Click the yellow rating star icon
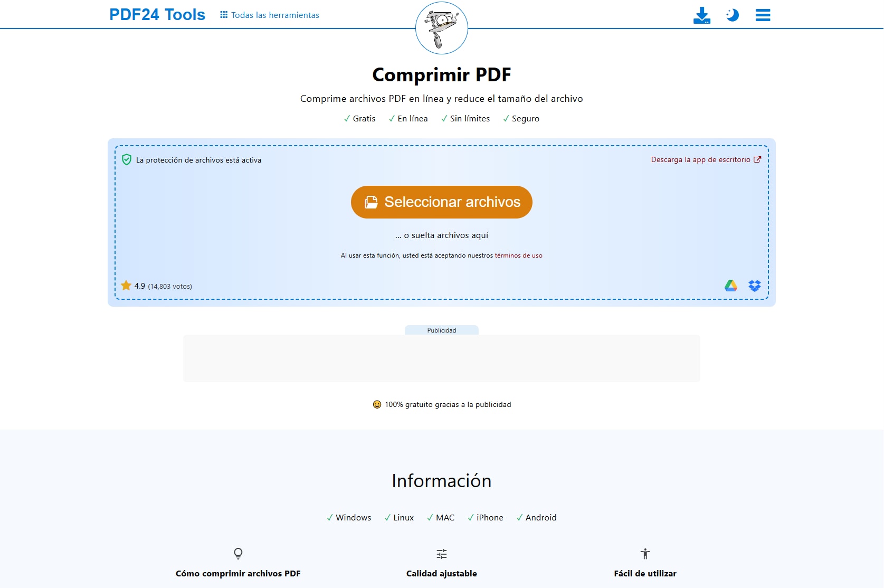 (126, 286)
